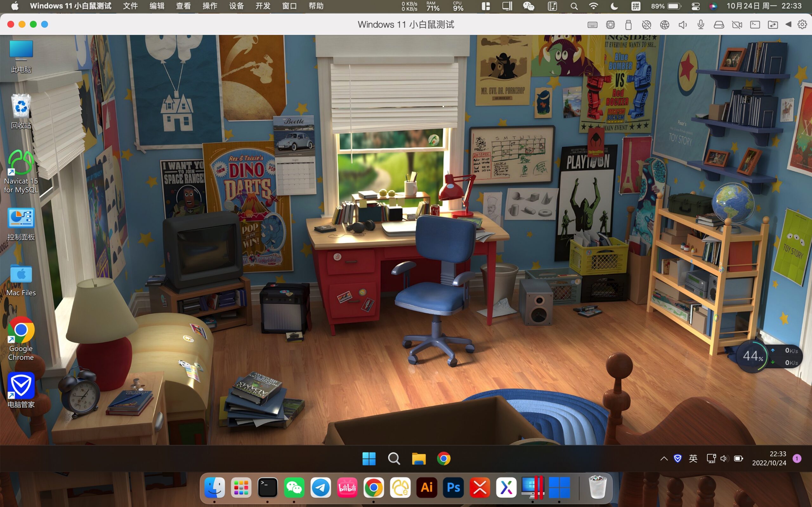Click the RAM 71% menu bar stat
The width and height of the screenshot is (812, 507).
433,6
